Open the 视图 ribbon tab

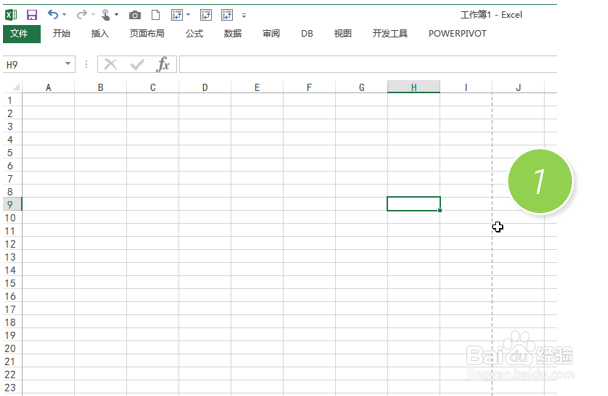(x=343, y=34)
